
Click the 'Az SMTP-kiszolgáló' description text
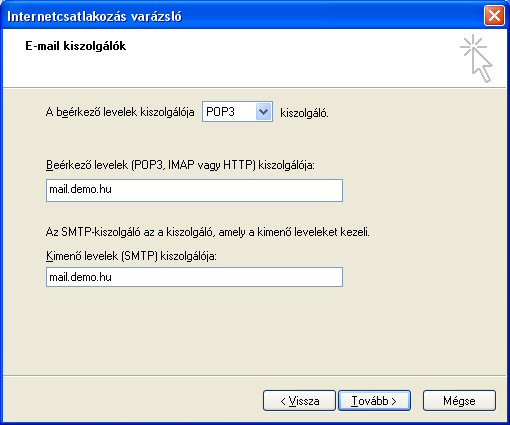pyautogui.click(x=208, y=232)
